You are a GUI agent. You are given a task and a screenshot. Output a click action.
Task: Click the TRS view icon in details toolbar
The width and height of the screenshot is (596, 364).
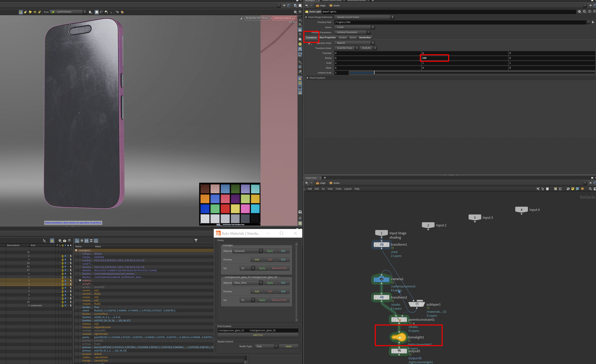tap(96, 241)
